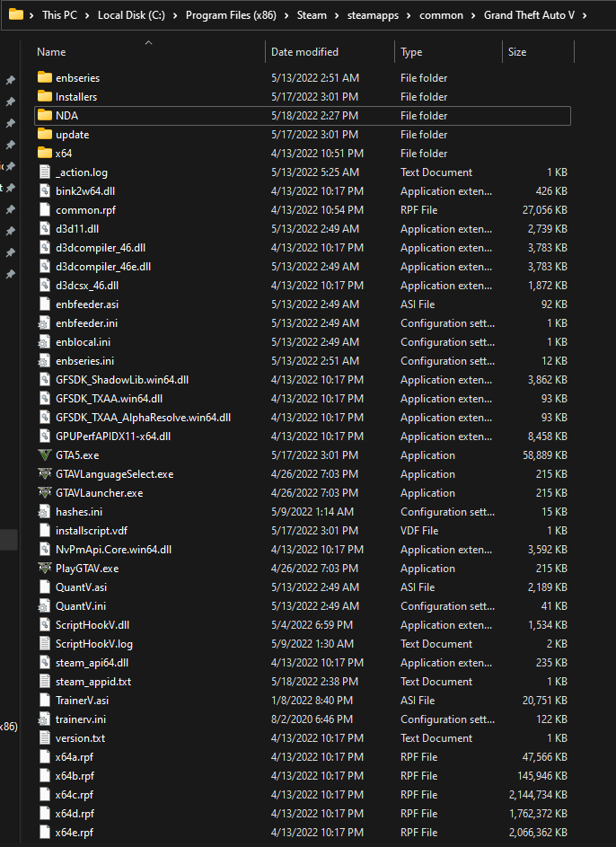Click the d3d11.dll file icon
Image resolution: width=616 pixels, height=847 pixels.
pyautogui.click(x=45, y=229)
